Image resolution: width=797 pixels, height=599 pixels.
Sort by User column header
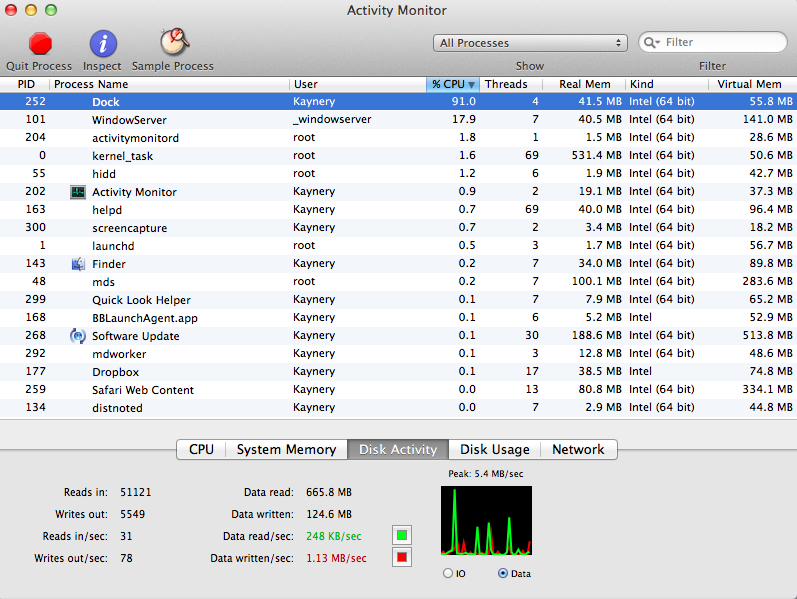tap(358, 84)
